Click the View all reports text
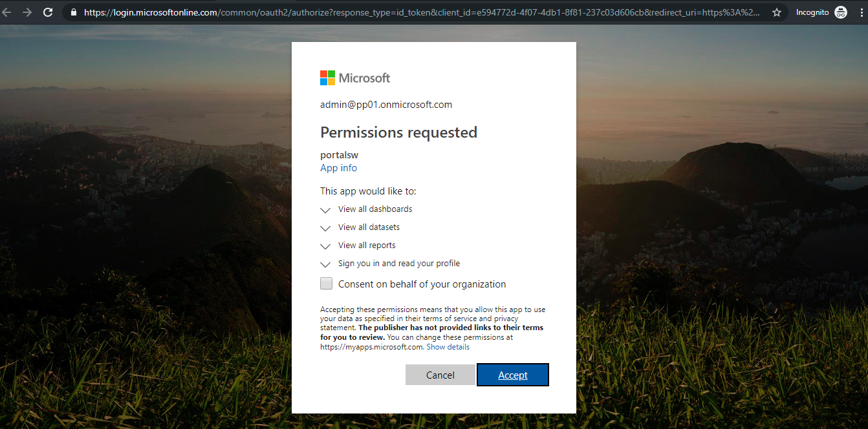Image resolution: width=868 pixels, height=429 pixels. pos(367,246)
